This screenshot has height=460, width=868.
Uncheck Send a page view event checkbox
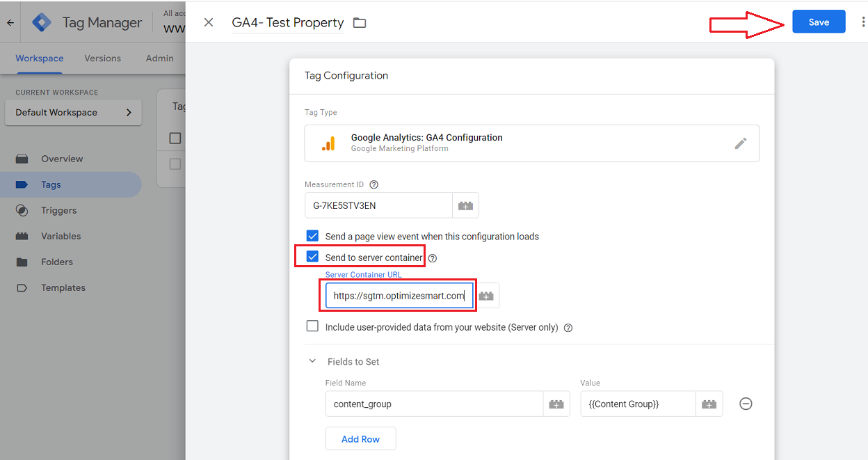pos(313,236)
